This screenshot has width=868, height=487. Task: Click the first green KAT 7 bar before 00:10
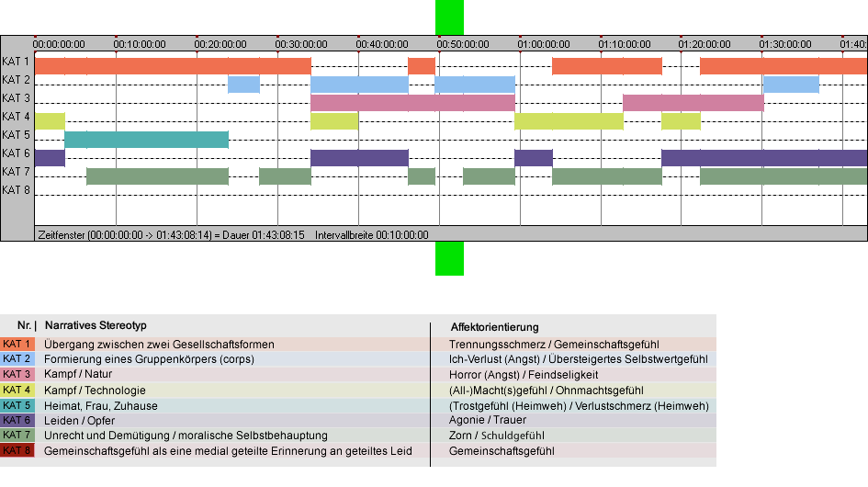(157, 176)
